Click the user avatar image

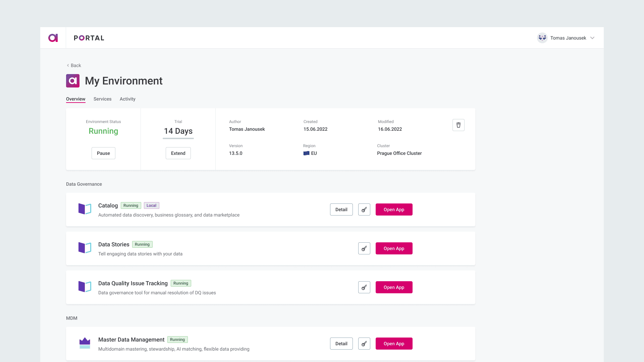pos(542,38)
